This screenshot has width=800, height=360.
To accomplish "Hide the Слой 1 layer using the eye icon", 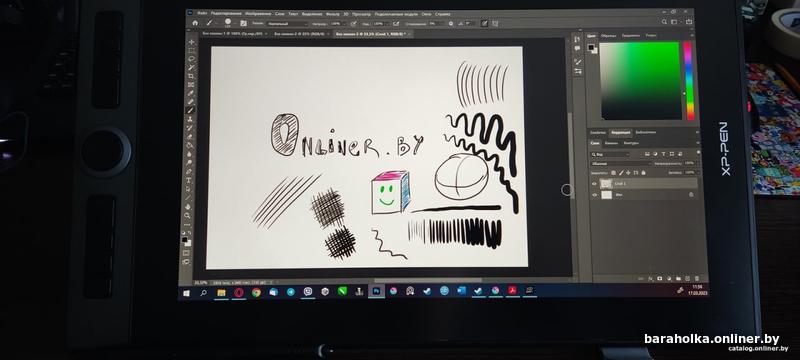I will pos(594,184).
